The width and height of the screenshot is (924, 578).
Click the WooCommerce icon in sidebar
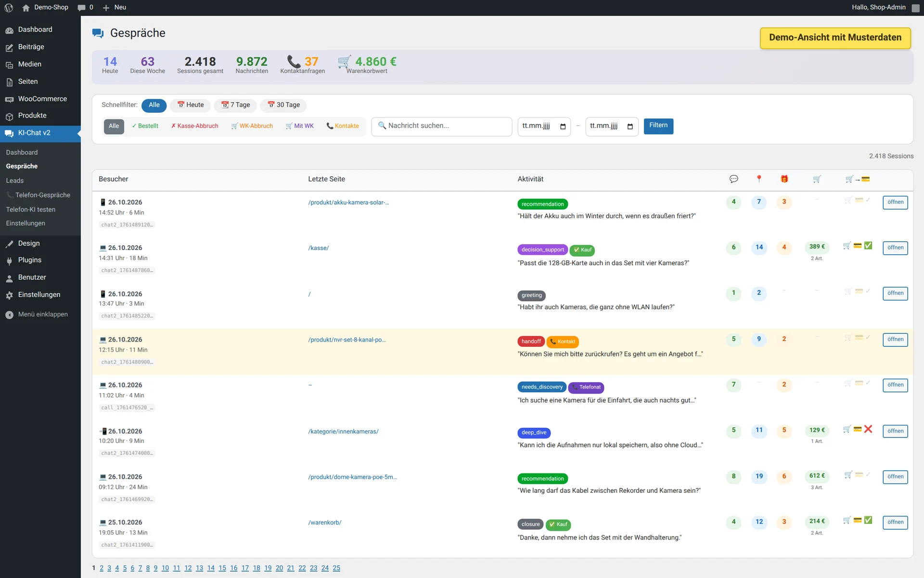(x=9, y=100)
